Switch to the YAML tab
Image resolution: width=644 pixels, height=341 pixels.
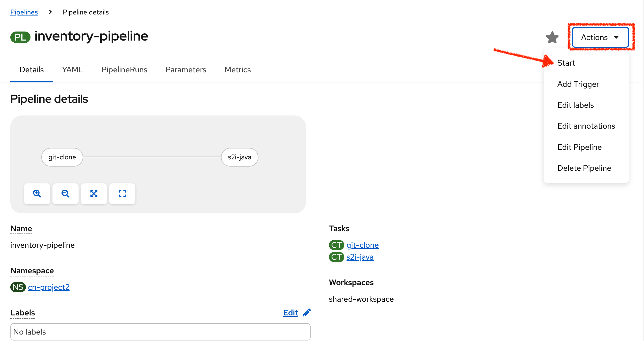(x=72, y=69)
